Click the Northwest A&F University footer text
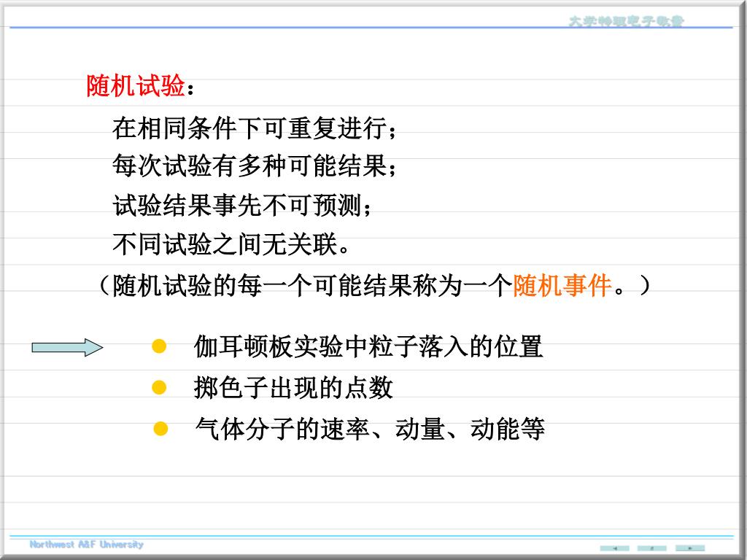Viewport: 747px width, 560px height. (86, 544)
